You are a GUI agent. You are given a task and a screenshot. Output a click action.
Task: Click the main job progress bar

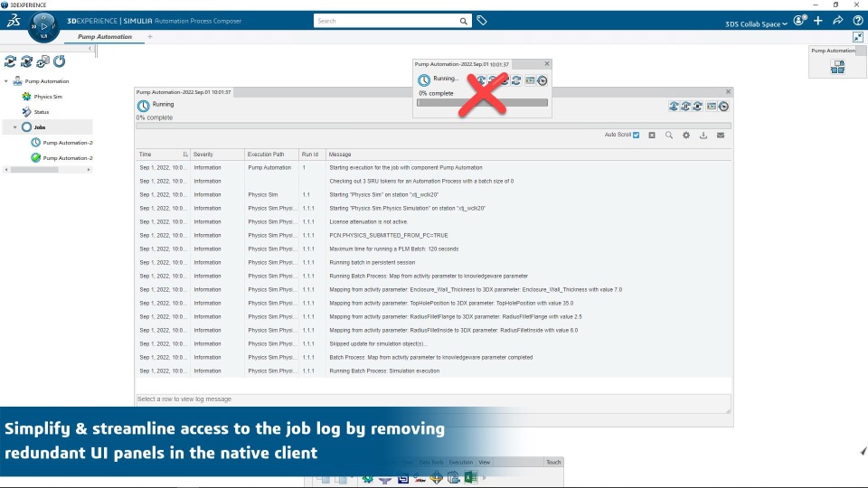[433, 127]
